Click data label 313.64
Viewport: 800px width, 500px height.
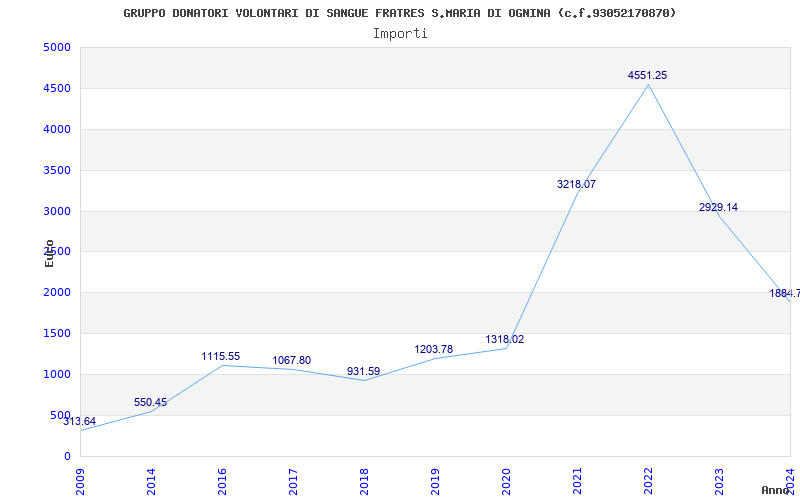click(80, 421)
